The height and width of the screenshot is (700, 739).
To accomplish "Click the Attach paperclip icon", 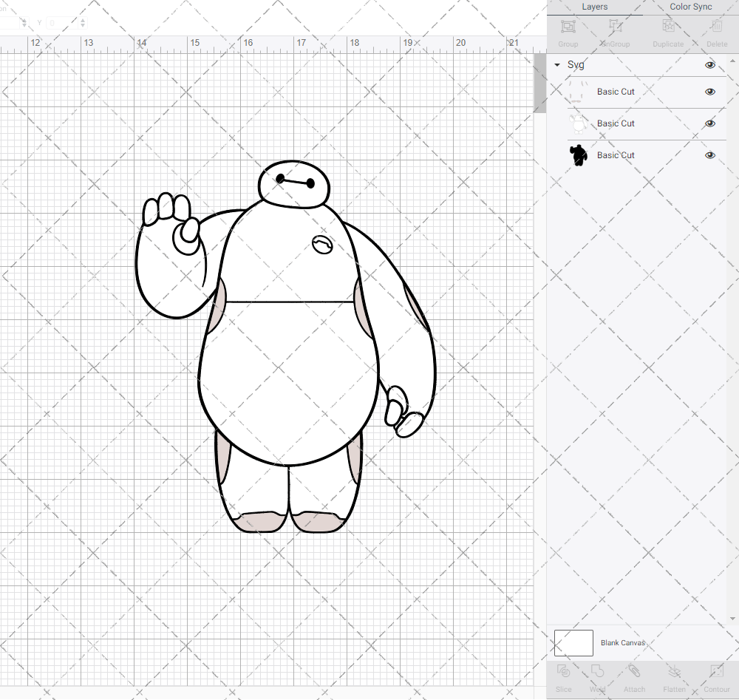I will [634, 670].
